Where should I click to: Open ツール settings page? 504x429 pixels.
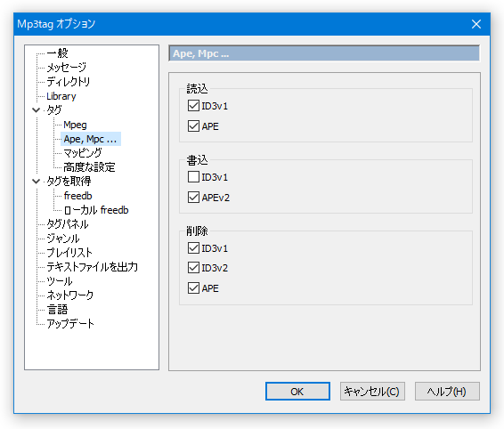point(60,281)
